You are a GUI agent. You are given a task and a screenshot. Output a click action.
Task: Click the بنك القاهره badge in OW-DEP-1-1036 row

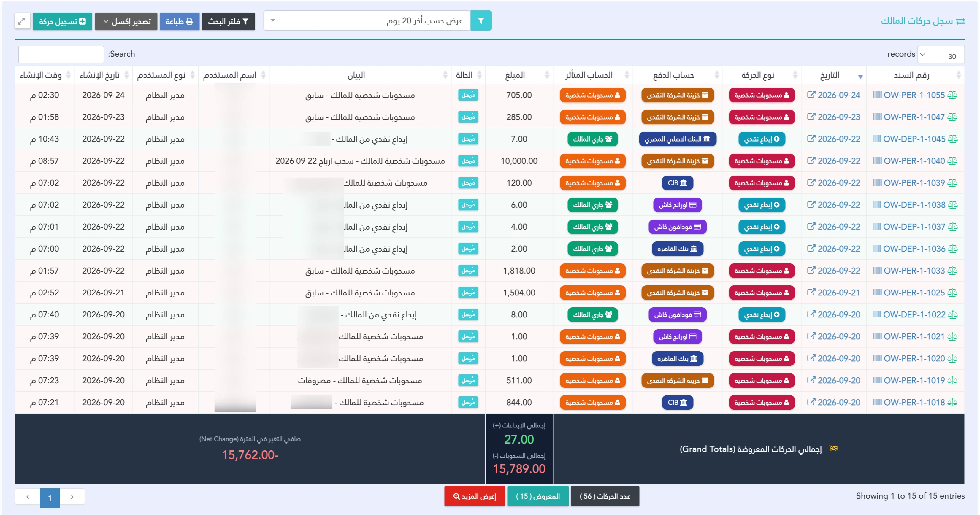678,249
